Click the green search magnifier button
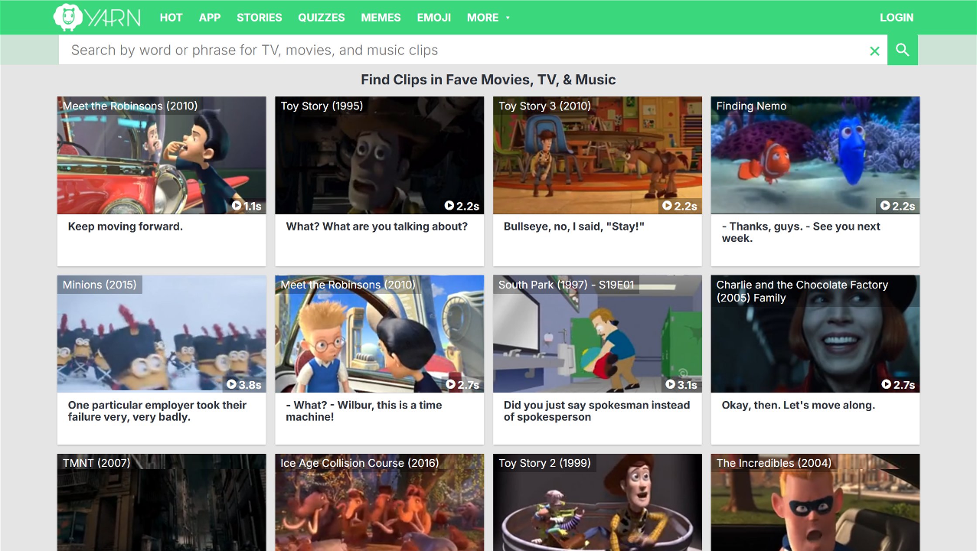Image resolution: width=980 pixels, height=551 pixels. 903,50
